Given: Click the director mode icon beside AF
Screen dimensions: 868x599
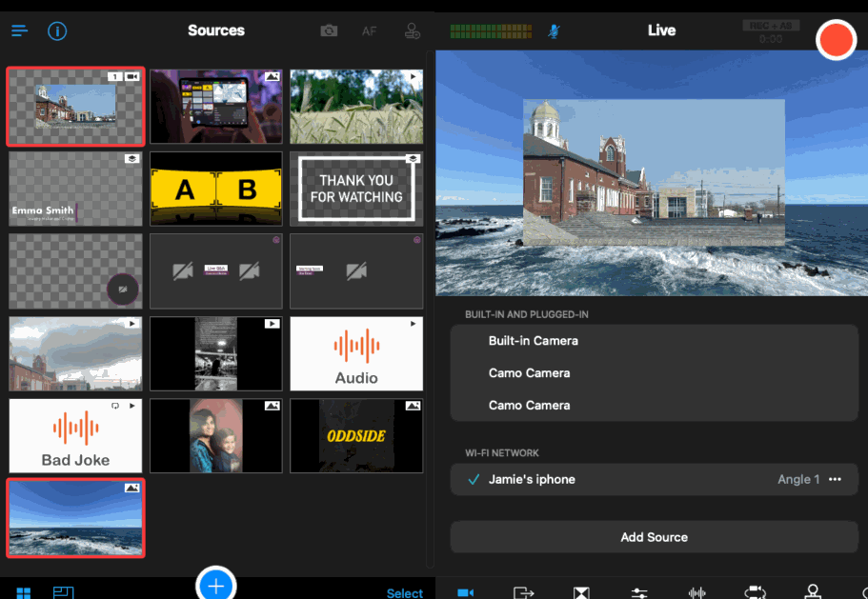Looking at the screenshot, I should [412, 31].
